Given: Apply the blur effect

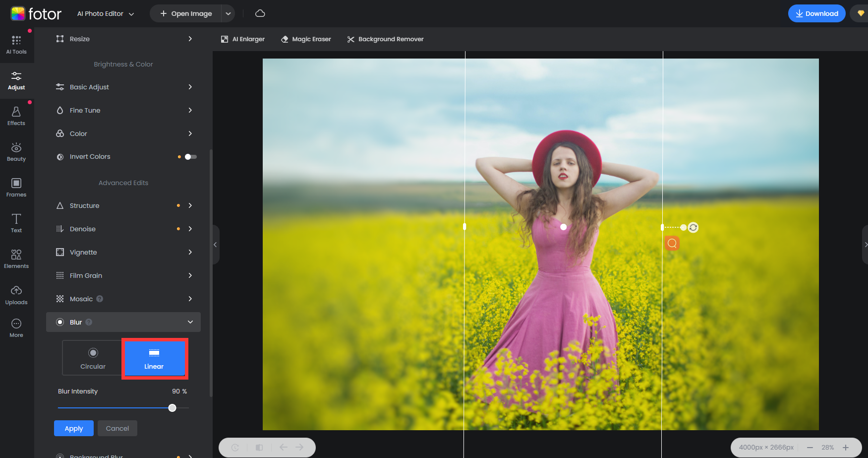Looking at the screenshot, I should (x=73, y=428).
